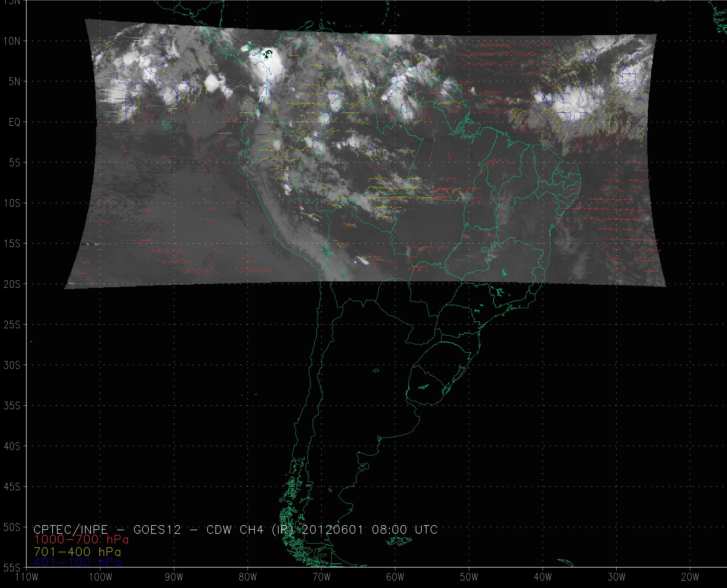This screenshot has height=588, width=727.
Task: Click the 110W longitude axis label
Action: (x=27, y=577)
